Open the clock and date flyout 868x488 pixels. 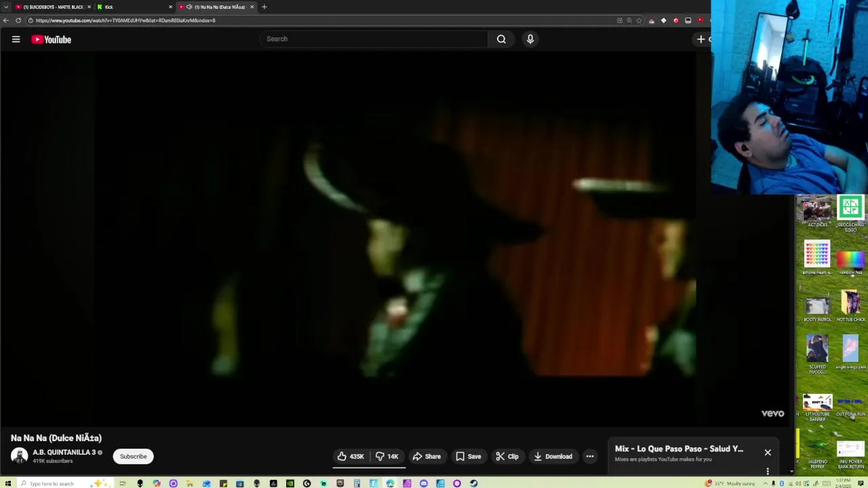(843, 483)
